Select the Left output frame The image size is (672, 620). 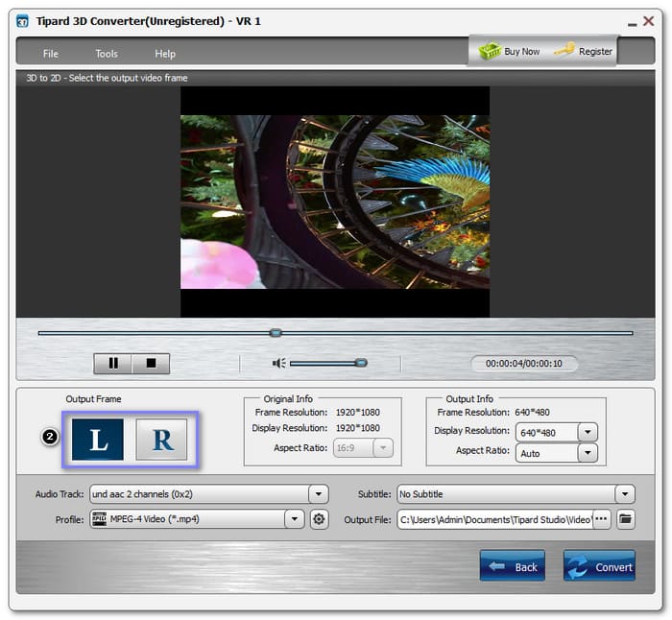click(98, 440)
